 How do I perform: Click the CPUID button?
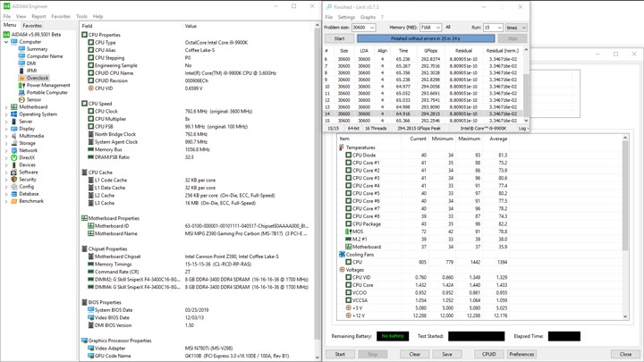(x=488, y=354)
